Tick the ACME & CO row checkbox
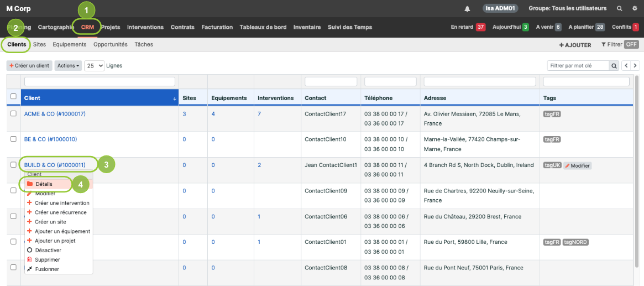This screenshot has height=286, width=644. tap(13, 113)
